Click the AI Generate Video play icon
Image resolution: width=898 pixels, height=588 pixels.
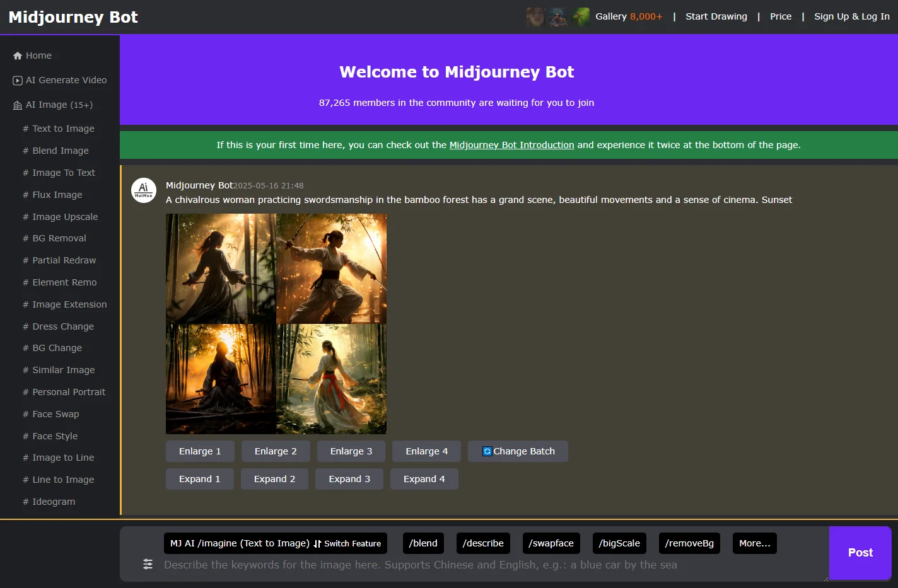18,80
